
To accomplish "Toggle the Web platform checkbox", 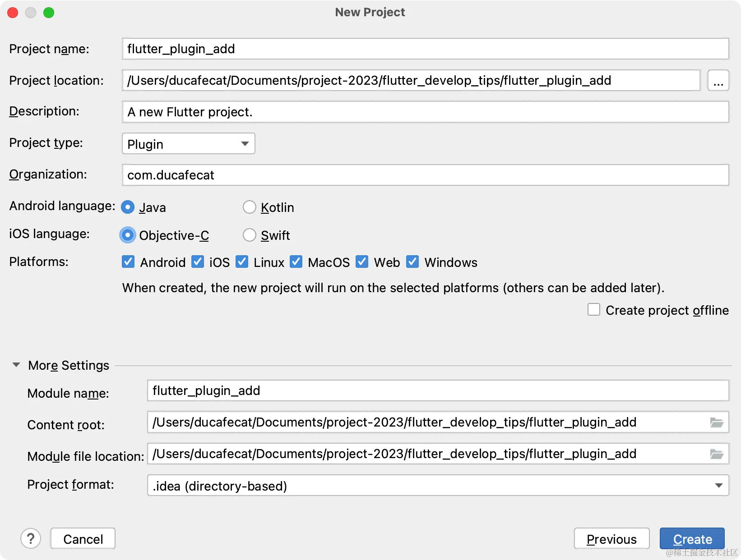I will coord(362,262).
